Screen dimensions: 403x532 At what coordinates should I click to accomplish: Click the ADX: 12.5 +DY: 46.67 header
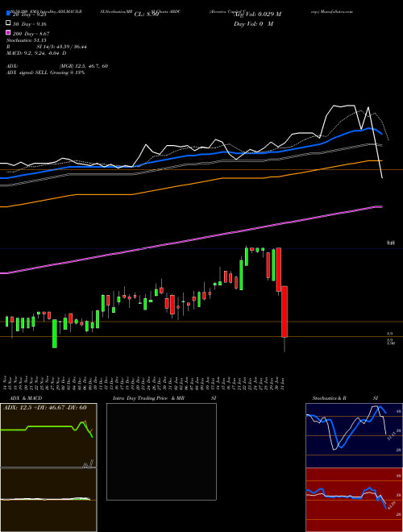pos(45,408)
